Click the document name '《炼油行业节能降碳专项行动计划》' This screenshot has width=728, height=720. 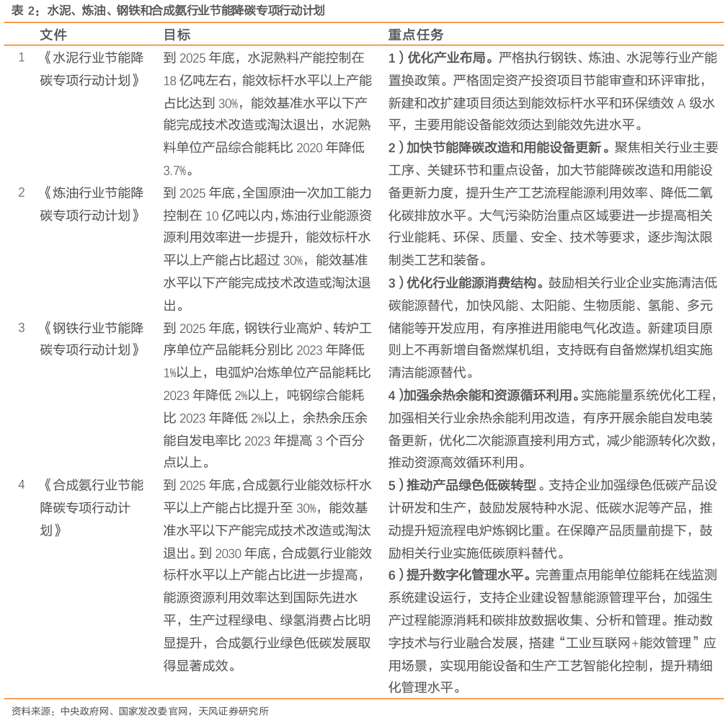[x=92, y=204]
